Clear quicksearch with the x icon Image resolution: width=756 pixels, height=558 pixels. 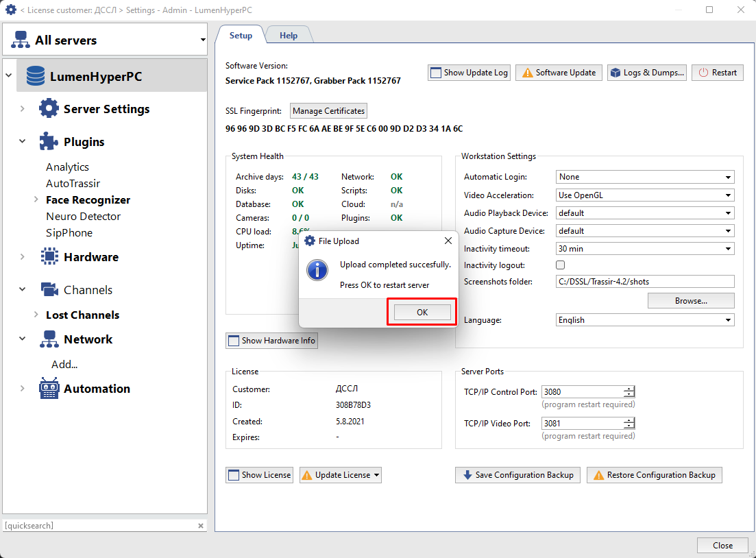pyautogui.click(x=201, y=526)
